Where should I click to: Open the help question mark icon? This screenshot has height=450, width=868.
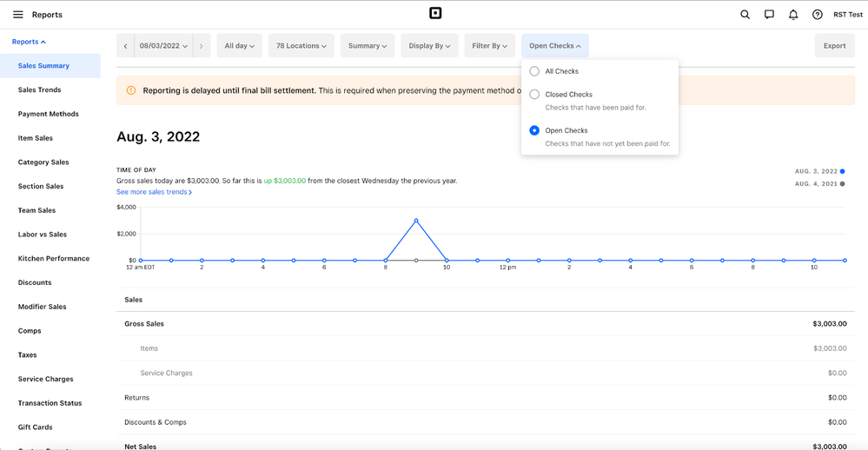pyautogui.click(x=817, y=15)
